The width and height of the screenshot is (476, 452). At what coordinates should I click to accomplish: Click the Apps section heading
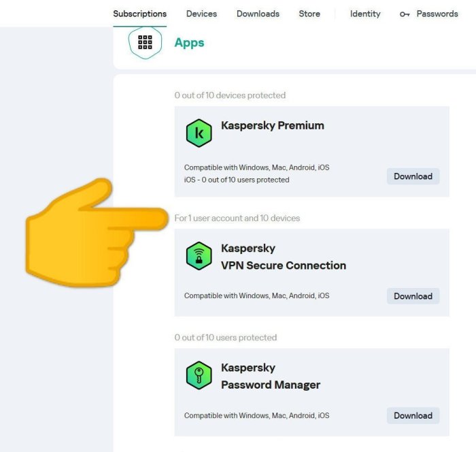pyautogui.click(x=189, y=42)
